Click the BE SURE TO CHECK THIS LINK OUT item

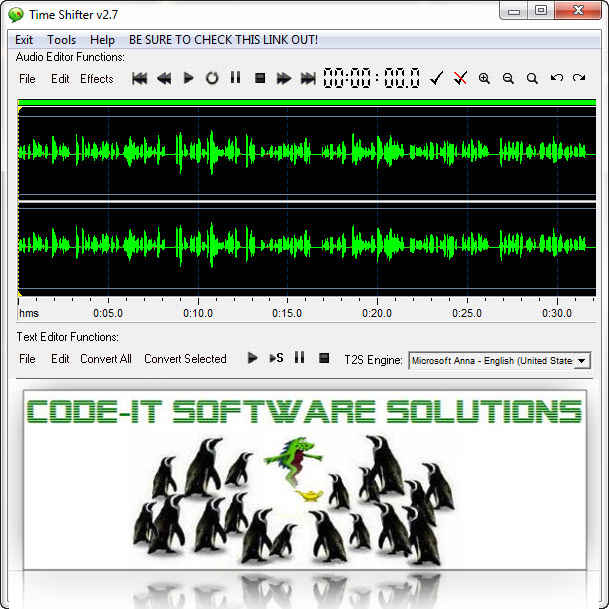point(223,40)
